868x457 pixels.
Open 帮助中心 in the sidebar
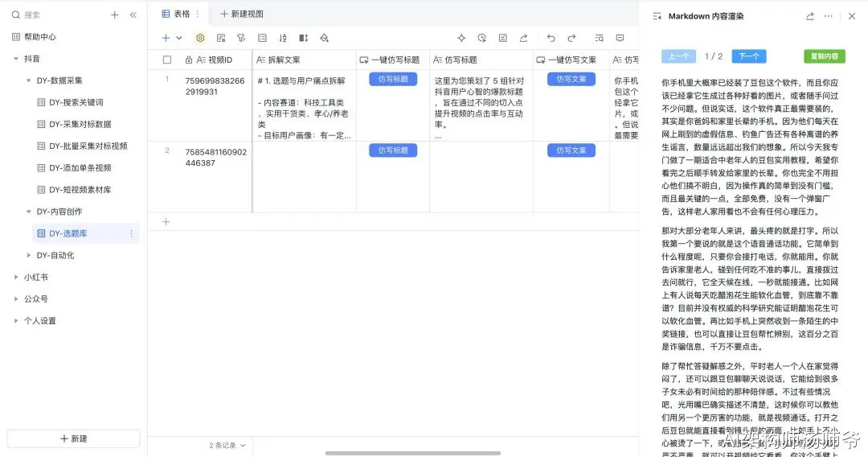pos(40,36)
